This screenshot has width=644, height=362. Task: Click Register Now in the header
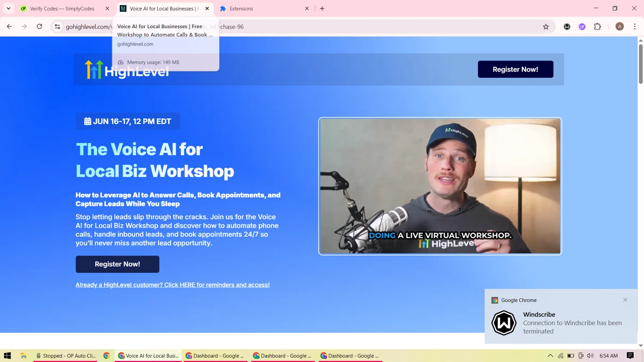(x=515, y=69)
